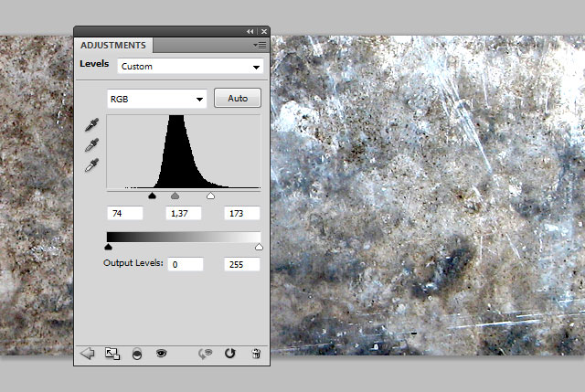Click the return to adjustment list arrow
This screenshot has height=392, width=585.
88,354
